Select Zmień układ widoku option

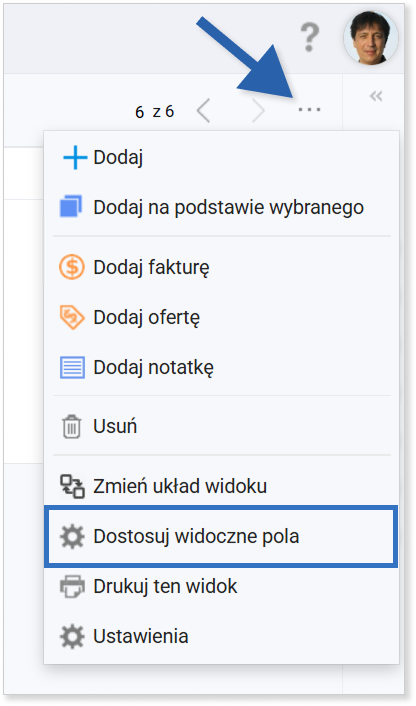coord(180,486)
